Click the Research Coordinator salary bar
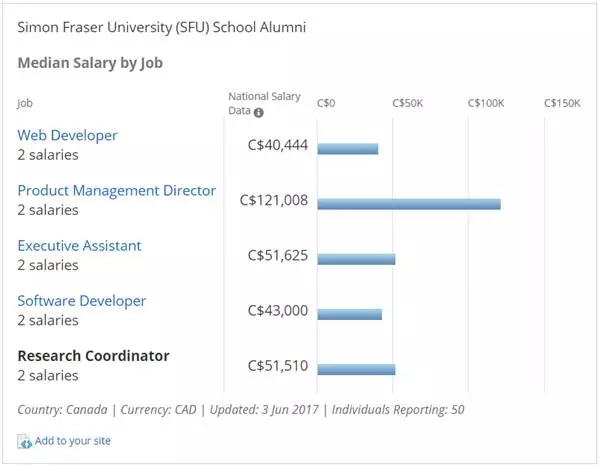The width and height of the screenshot is (600, 466). pos(356,369)
